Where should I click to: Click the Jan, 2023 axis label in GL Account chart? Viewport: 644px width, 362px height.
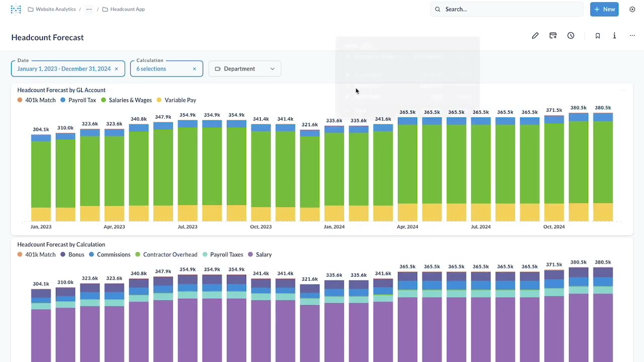pyautogui.click(x=41, y=227)
